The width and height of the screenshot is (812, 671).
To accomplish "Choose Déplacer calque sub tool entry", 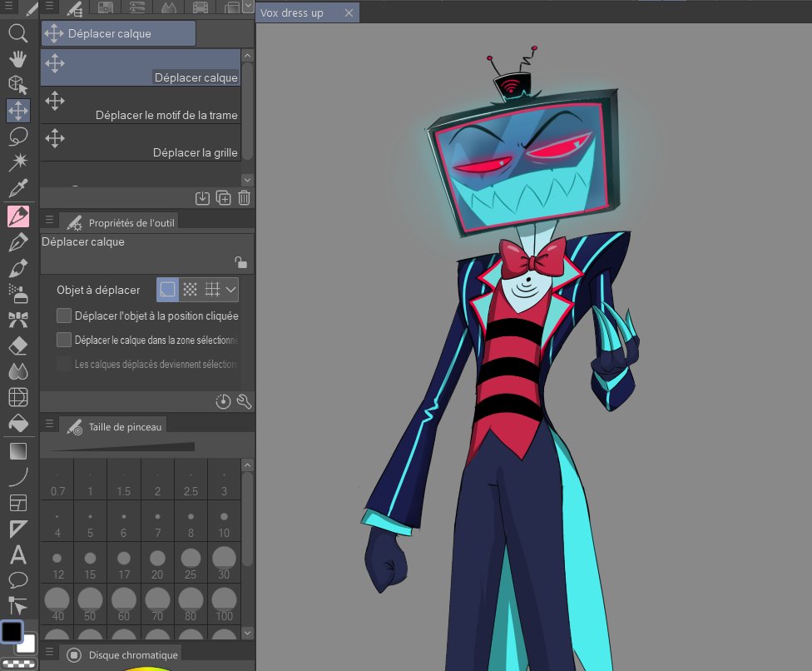I will point(141,67).
